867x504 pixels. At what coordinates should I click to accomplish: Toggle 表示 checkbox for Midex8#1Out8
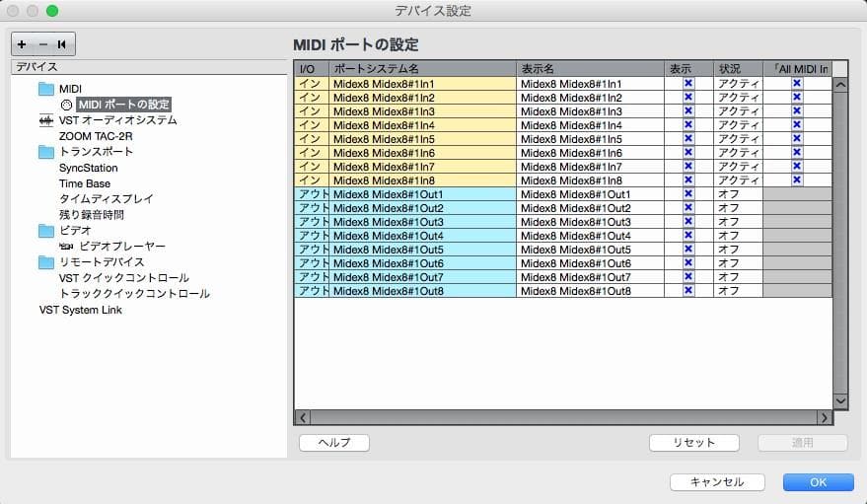coord(688,291)
